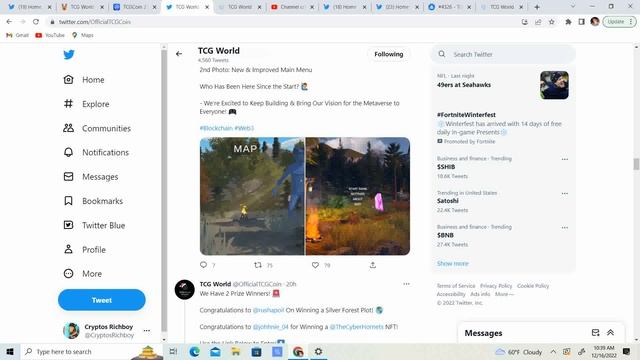Open @johhnie_04 mention link
640x360 pixels.
pos(271,327)
